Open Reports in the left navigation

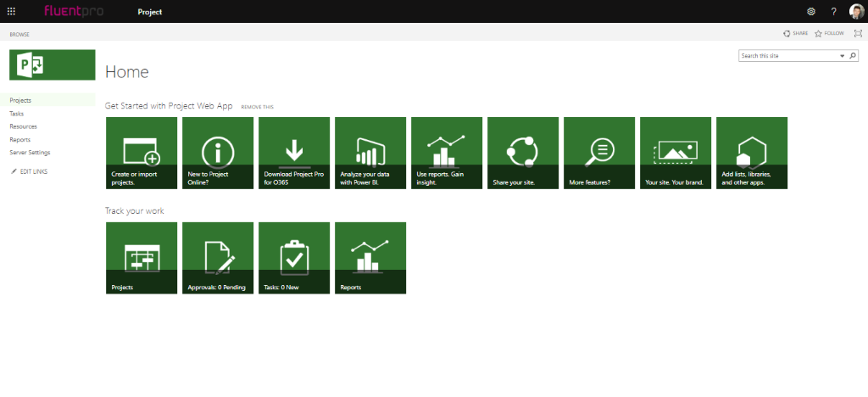(20, 139)
